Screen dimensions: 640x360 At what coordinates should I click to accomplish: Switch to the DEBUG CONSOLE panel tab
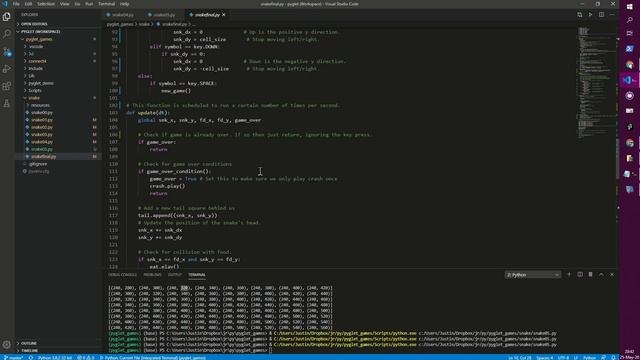[122, 275]
